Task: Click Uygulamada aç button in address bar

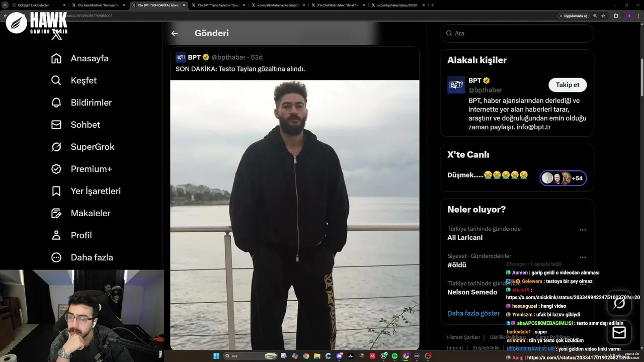Action: pyautogui.click(x=573, y=16)
